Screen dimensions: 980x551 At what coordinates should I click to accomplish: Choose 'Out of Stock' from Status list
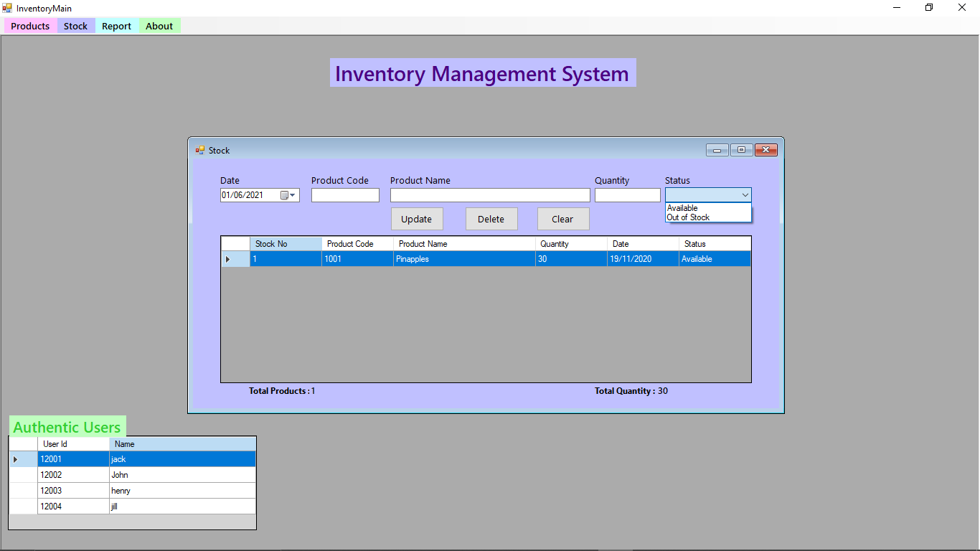708,217
